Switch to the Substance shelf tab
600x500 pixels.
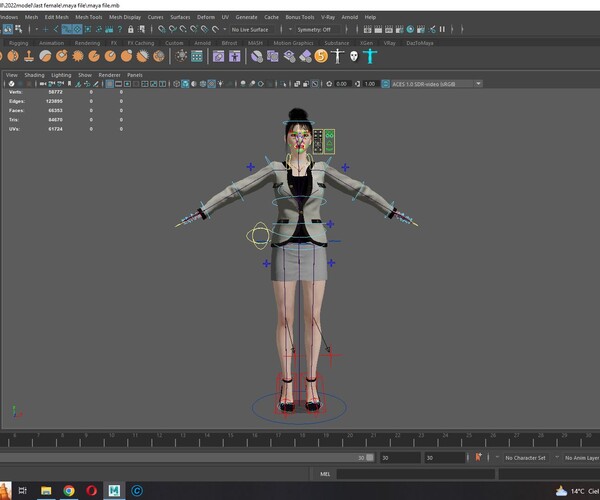[x=337, y=43]
